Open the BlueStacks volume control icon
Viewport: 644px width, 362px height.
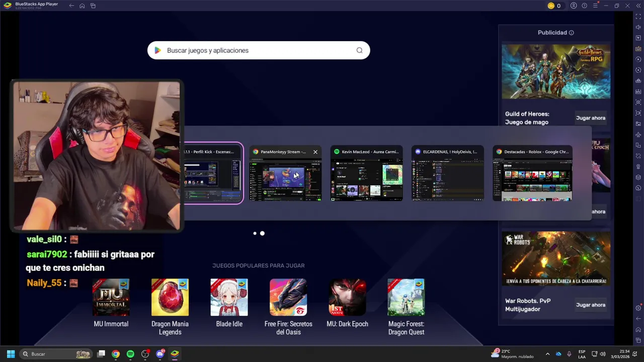(x=638, y=27)
